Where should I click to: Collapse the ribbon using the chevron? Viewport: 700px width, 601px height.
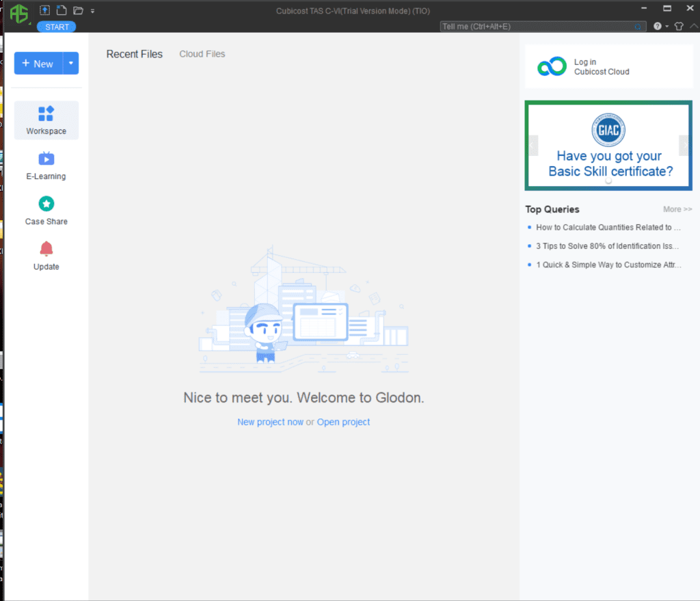693,27
